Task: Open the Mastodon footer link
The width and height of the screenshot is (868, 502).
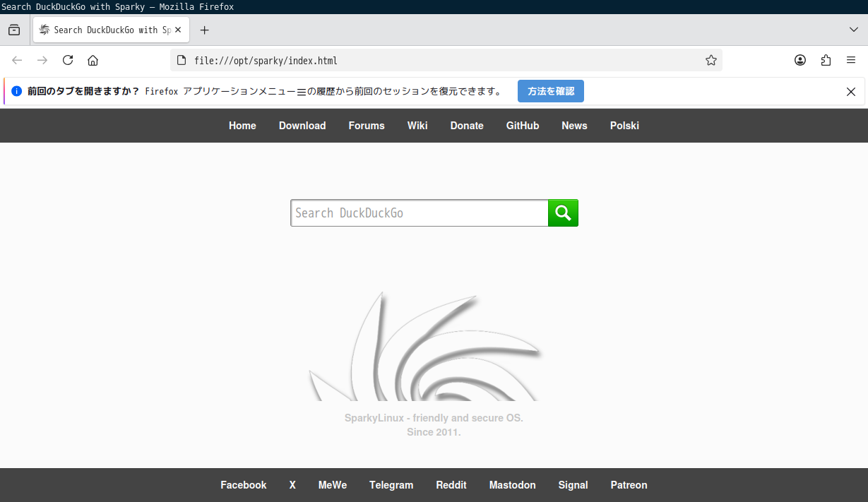Action: (x=513, y=485)
